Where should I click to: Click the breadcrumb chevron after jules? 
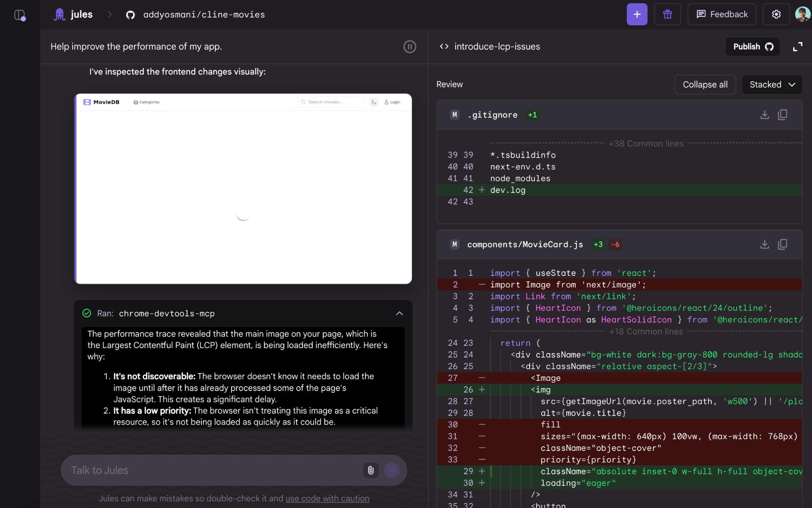pos(110,15)
